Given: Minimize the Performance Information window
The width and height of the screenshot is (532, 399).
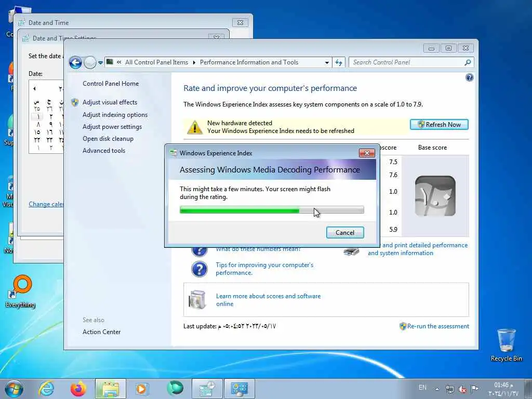Looking at the screenshot, I should pos(431,48).
